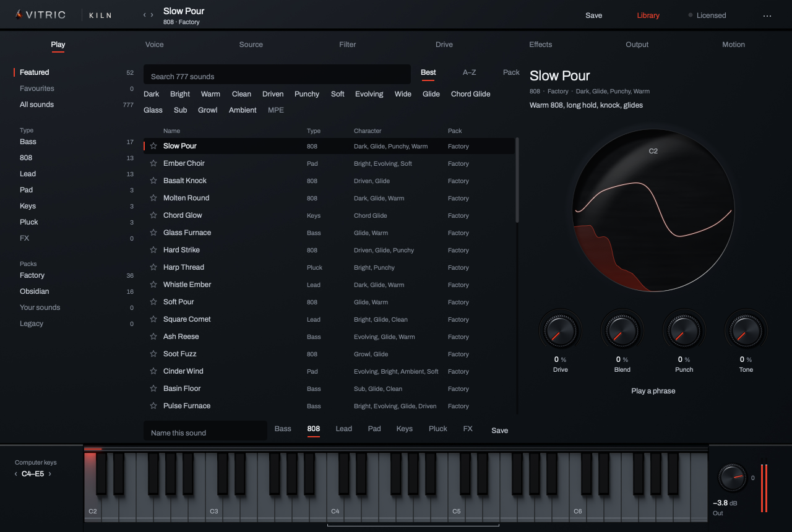792x532 pixels.
Task: Go to next preset arrow
Action: [x=152, y=15]
